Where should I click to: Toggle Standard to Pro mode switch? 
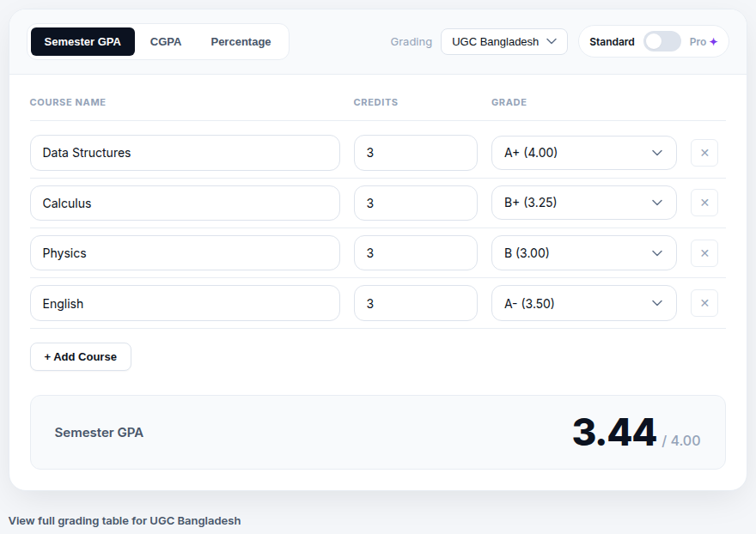[662, 42]
